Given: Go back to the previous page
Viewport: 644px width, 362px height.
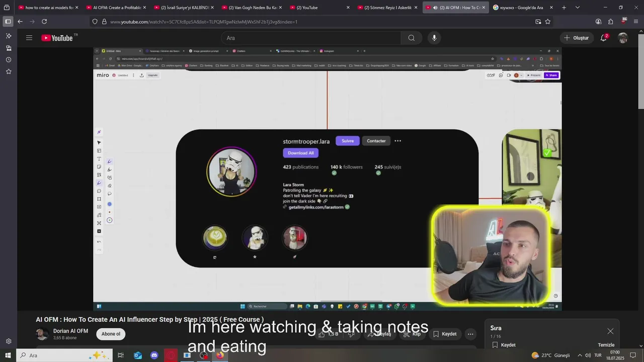Looking at the screenshot, I should (x=20, y=22).
